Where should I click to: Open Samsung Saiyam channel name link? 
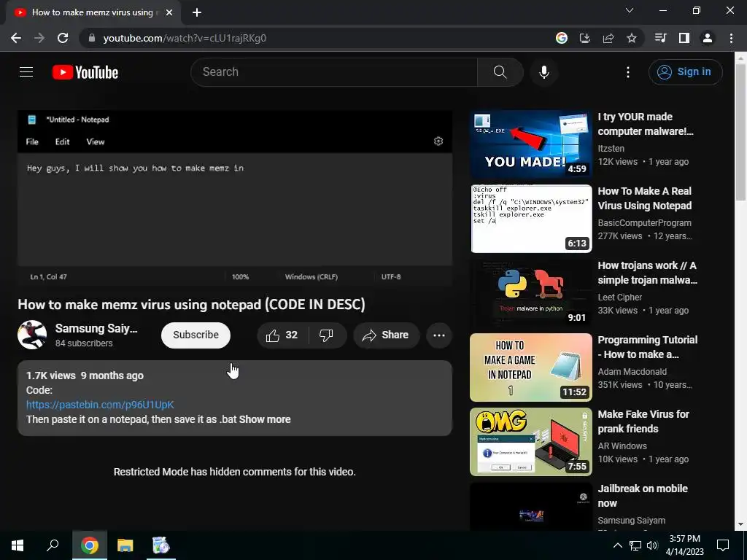pos(96,329)
